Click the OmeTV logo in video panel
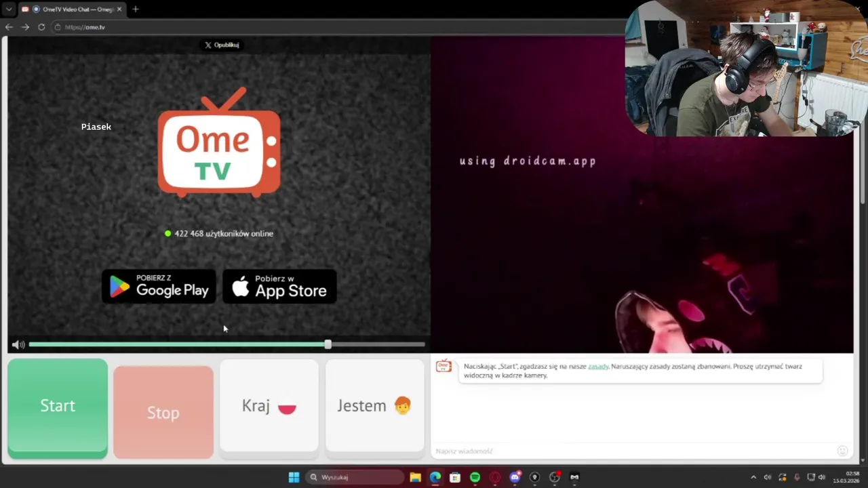Screen dimensions: 868x488 [x=219, y=142]
